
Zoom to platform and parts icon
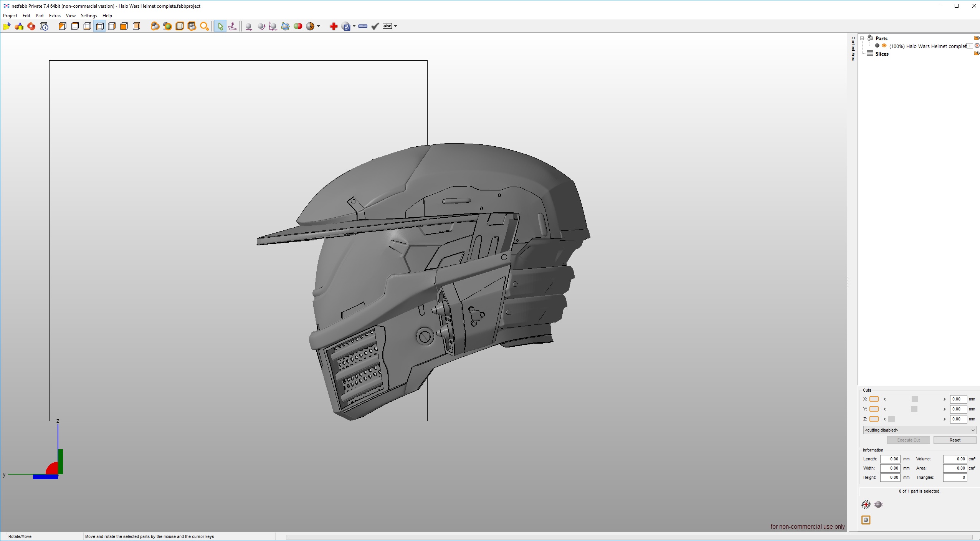pyautogui.click(x=192, y=26)
